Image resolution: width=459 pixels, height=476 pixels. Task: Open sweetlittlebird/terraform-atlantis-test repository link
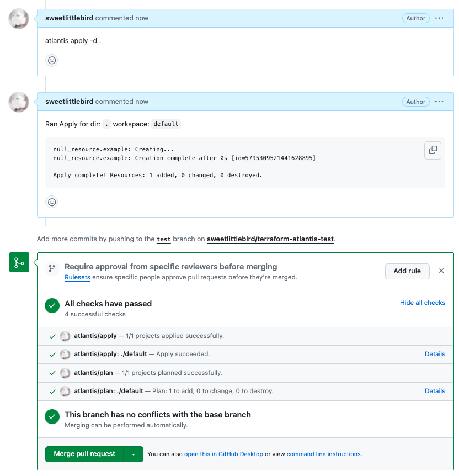click(270, 239)
